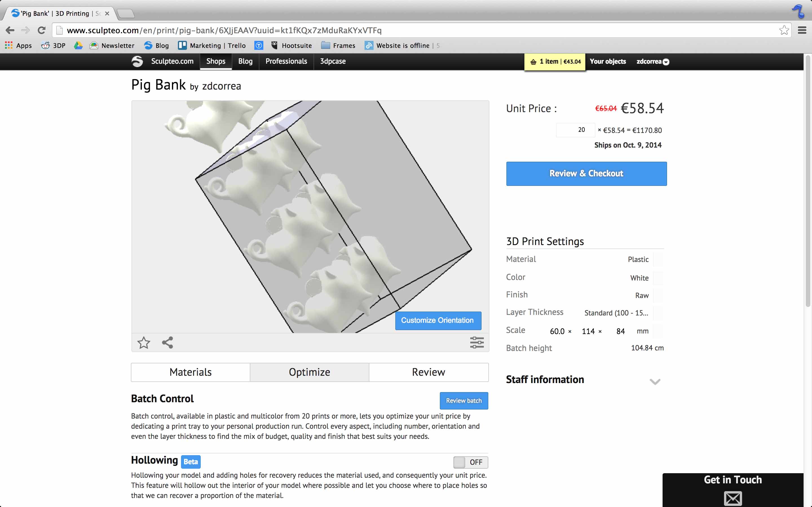Click the Blog menu item
Viewport: 812px width, 507px height.
pyautogui.click(x=245, y=61)
